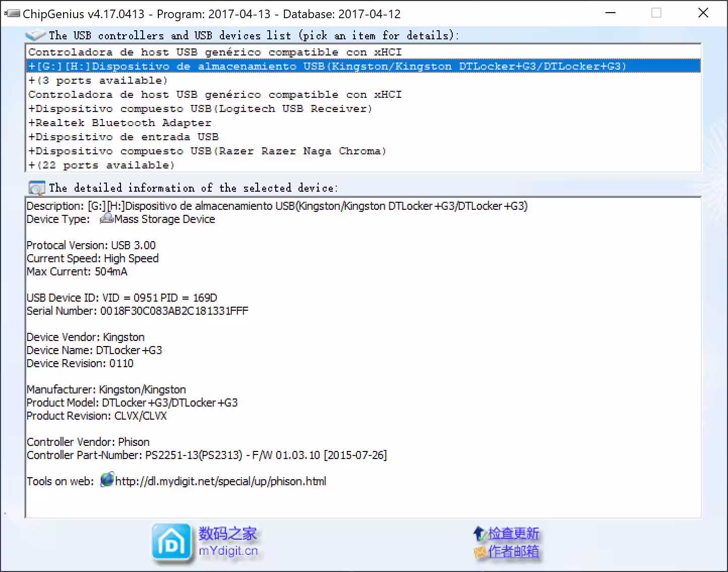Screen dimensions: 728x572
Task: Click the ChipGenius v4.17.0413 title bar text
Action: [x=212, y=14]
